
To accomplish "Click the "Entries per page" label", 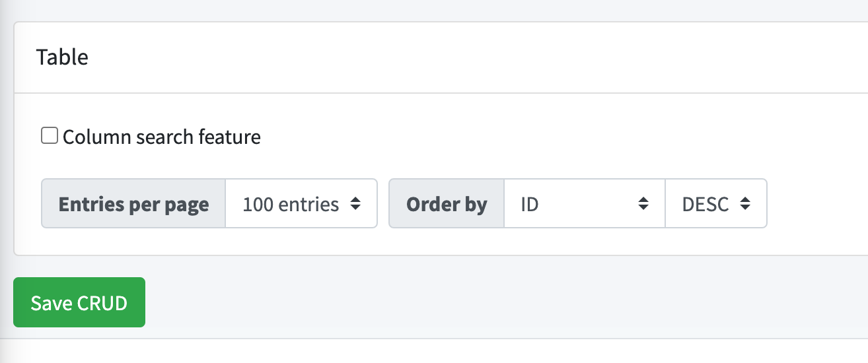I will pos(133,204).
